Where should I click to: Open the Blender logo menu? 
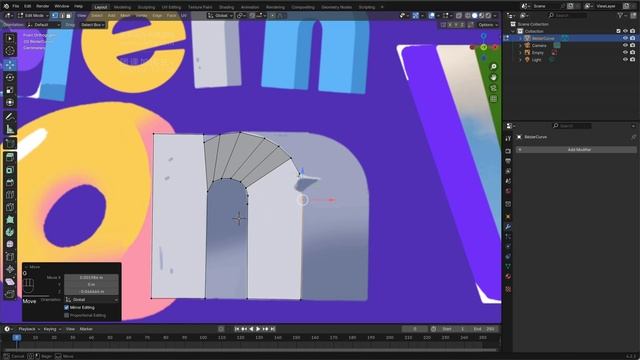click(6, 7)
